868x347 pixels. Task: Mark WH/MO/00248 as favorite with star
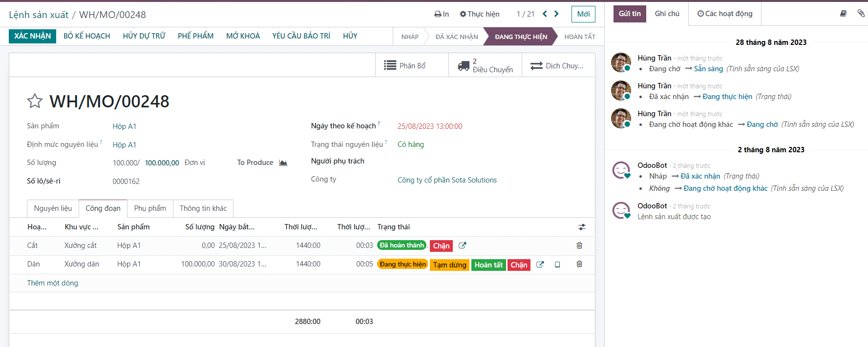tap(35, 101)
